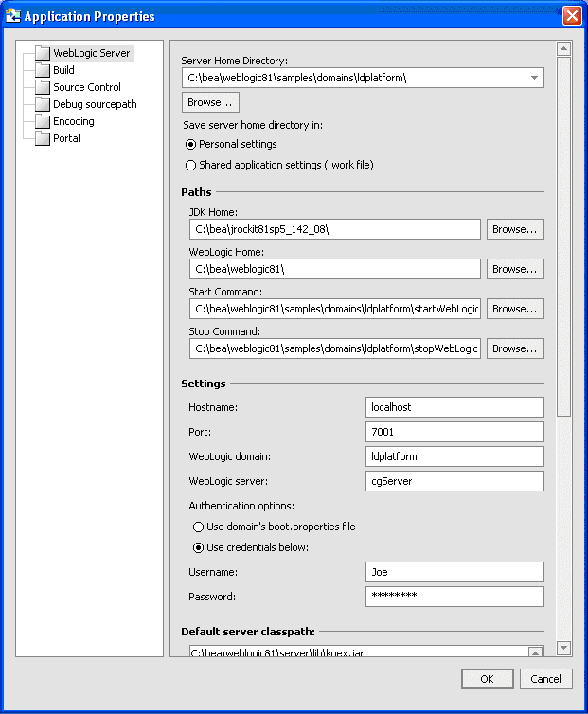The image size is (588, 714).
Task: Click Browse next to WebLogic Home
Action: coord(515,269)
